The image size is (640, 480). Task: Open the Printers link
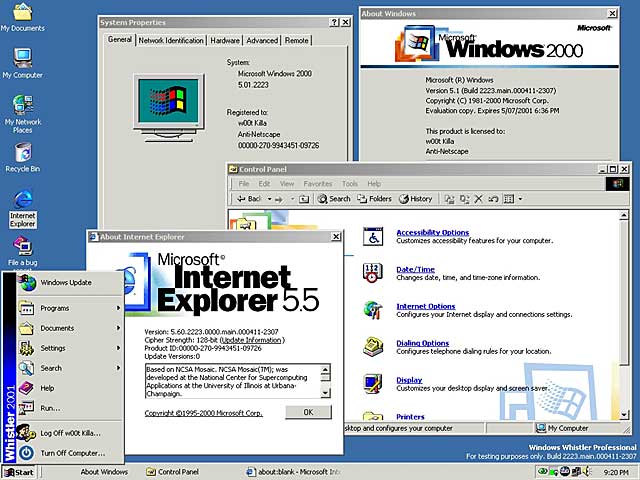pyautogui.click(x=410, y=417)
